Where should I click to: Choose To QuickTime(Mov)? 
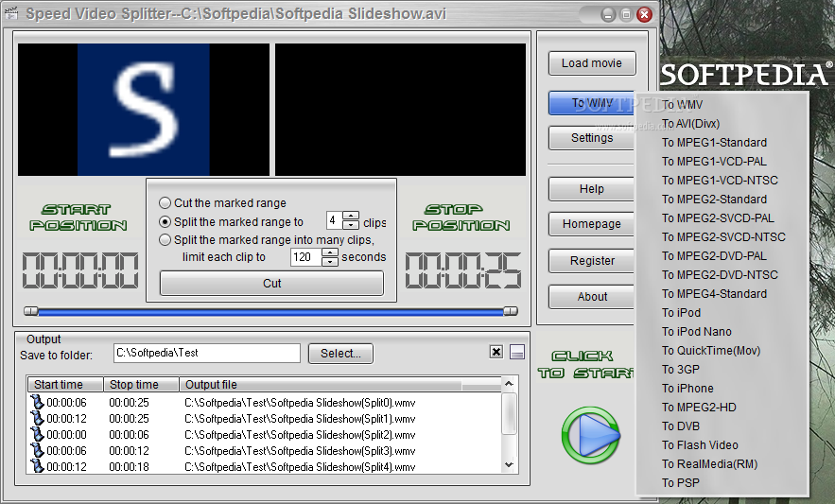click(x=711, y=351)
